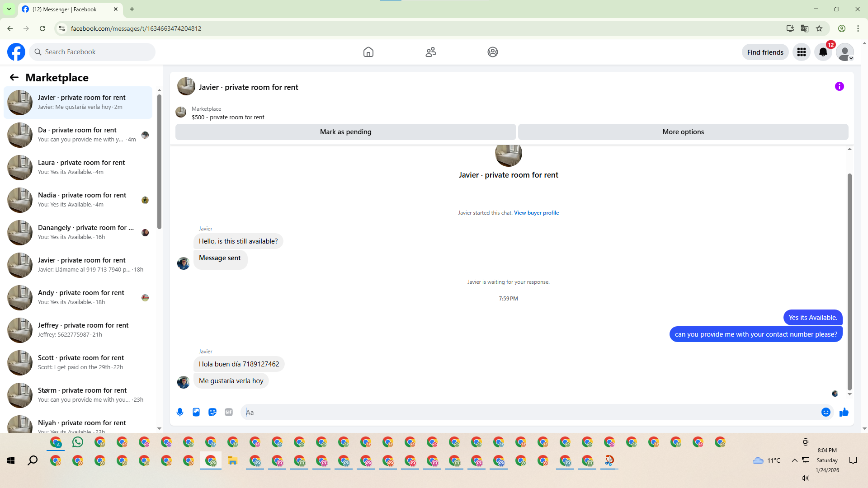This screenshot has width=868, height=488.
Task: Attach a file with photo icon
Action: tap(196, 412)
